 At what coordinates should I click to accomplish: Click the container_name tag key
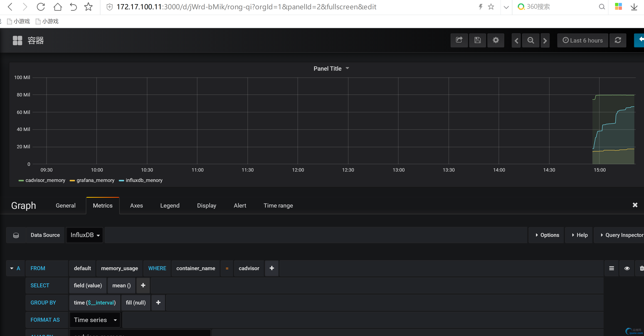[x=196, y=268]
